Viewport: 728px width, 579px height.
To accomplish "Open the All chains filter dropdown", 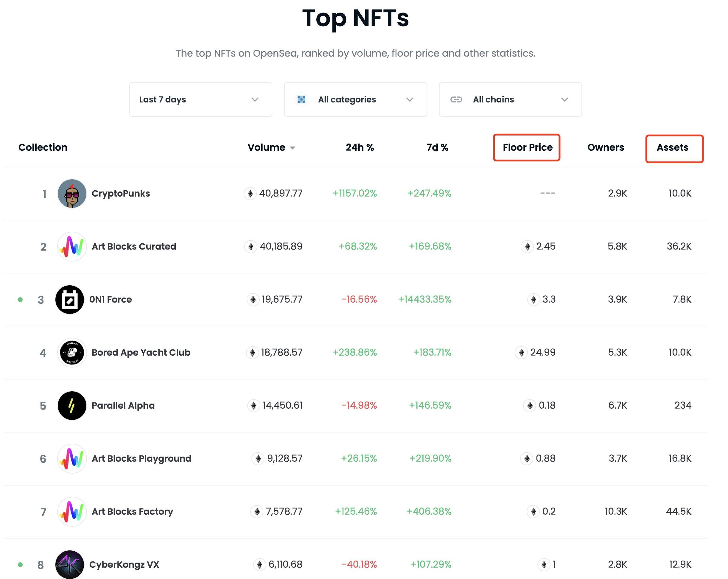I will coord(510,99).
